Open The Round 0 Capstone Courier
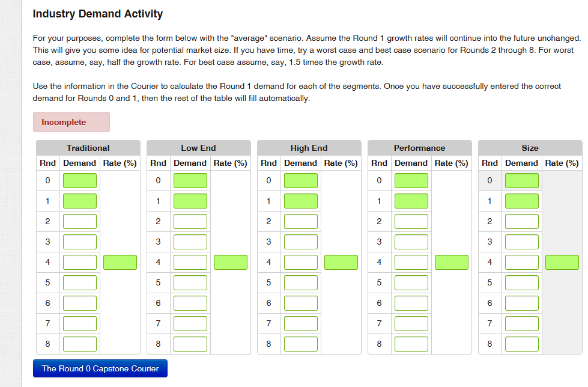The image size is (588, 387). pyautogui.click(x=100, y=368)
